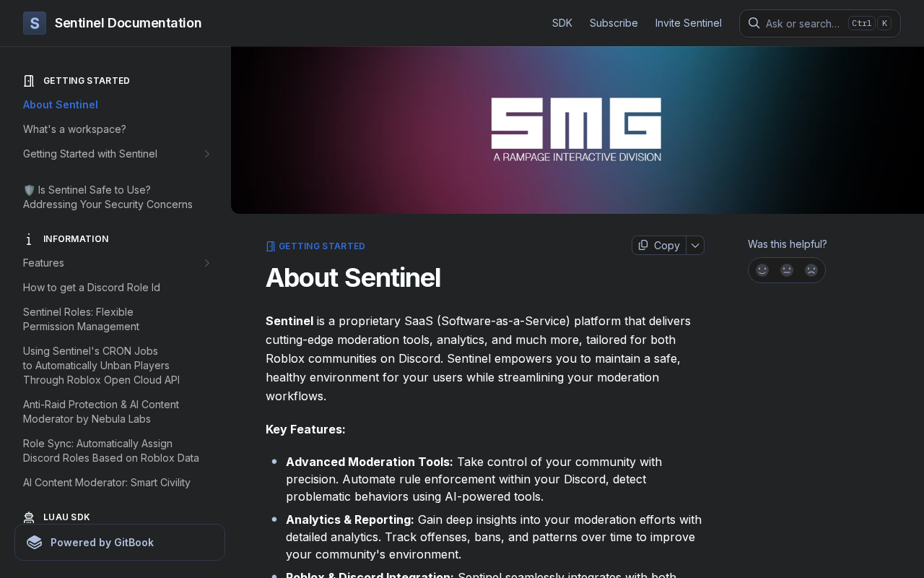The width and height of the screenshot is (924, 578).
Task: Click the search magnifier icon
Action: 754,23
